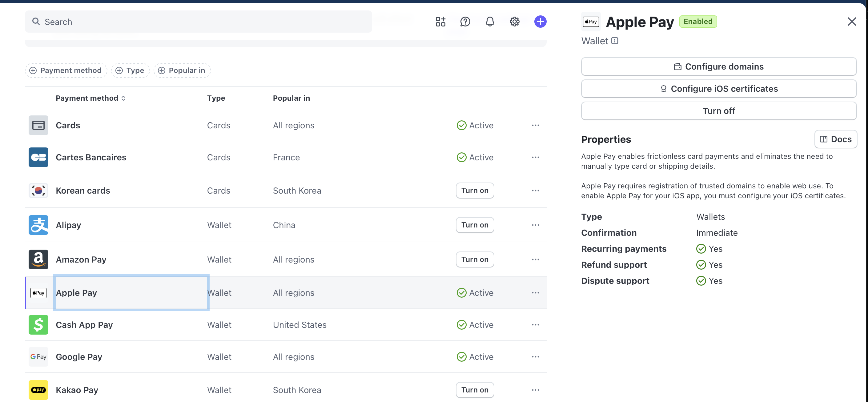This screenshot has height=402, width=868.
Task: Open notifications bell icon
Action: (x=490, y=22)
